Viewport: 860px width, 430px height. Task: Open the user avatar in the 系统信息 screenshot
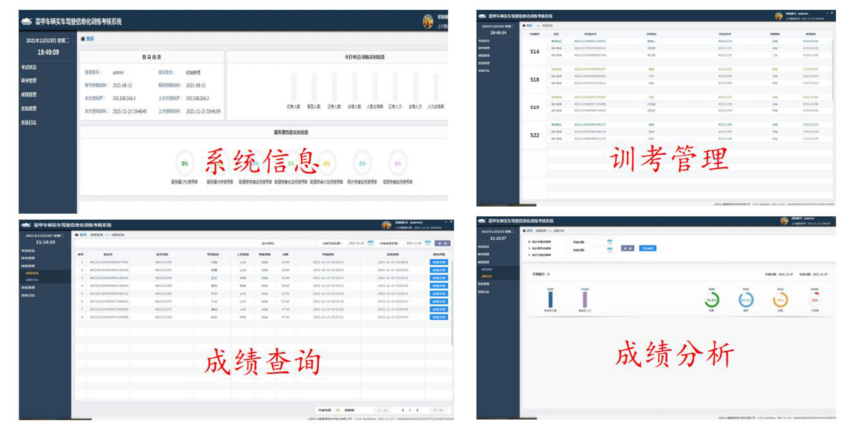(x=428, y=21)
